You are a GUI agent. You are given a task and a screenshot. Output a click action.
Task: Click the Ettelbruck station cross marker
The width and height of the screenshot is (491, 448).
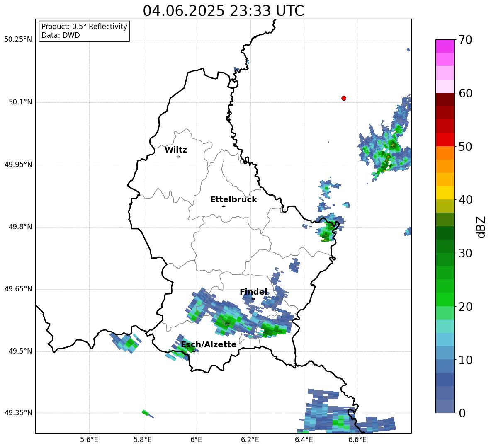[224, 206]
